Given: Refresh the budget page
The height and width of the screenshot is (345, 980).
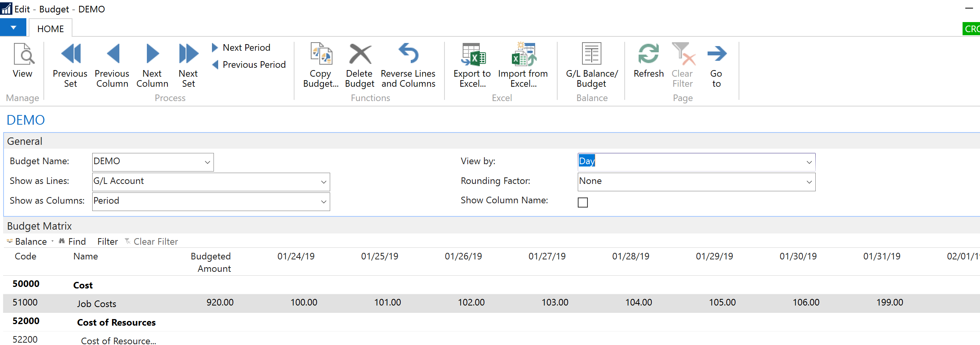Looking at the screenshot, I should 648,54.
